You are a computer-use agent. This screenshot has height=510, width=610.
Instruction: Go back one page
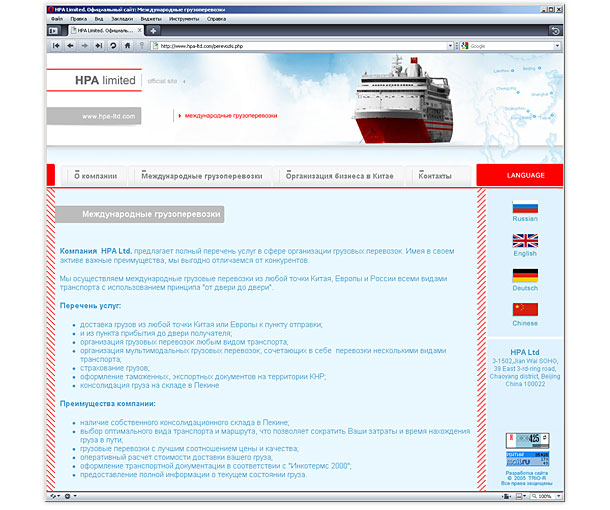[70, 46]
